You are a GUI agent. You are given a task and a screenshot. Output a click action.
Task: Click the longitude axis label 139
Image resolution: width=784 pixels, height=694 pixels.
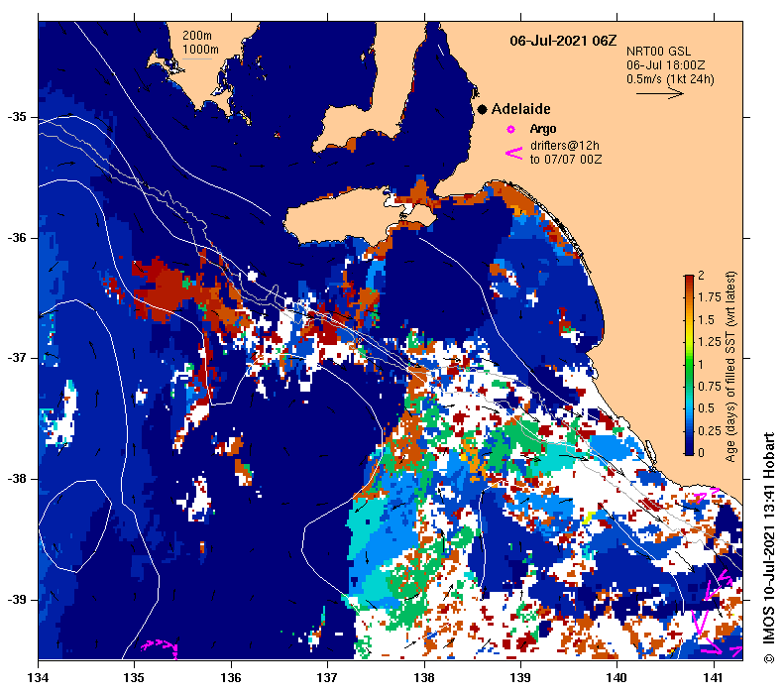tap(521, 678)
